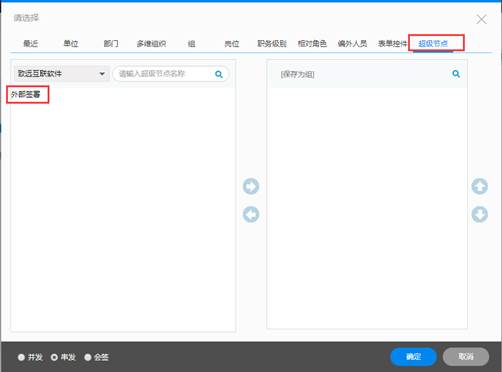Click the 取消 cancel button
The image size is (502, 372).
tap(466, 357)
